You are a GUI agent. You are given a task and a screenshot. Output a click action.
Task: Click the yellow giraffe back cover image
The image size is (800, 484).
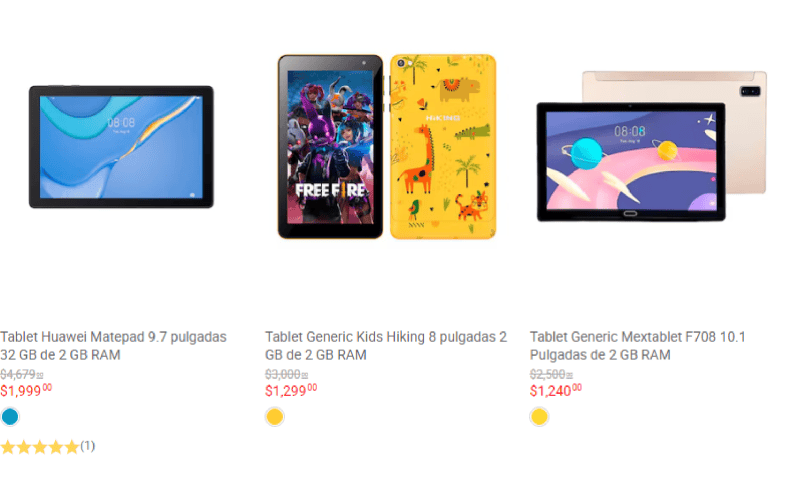pyautogui.click(x=443, y=147)
